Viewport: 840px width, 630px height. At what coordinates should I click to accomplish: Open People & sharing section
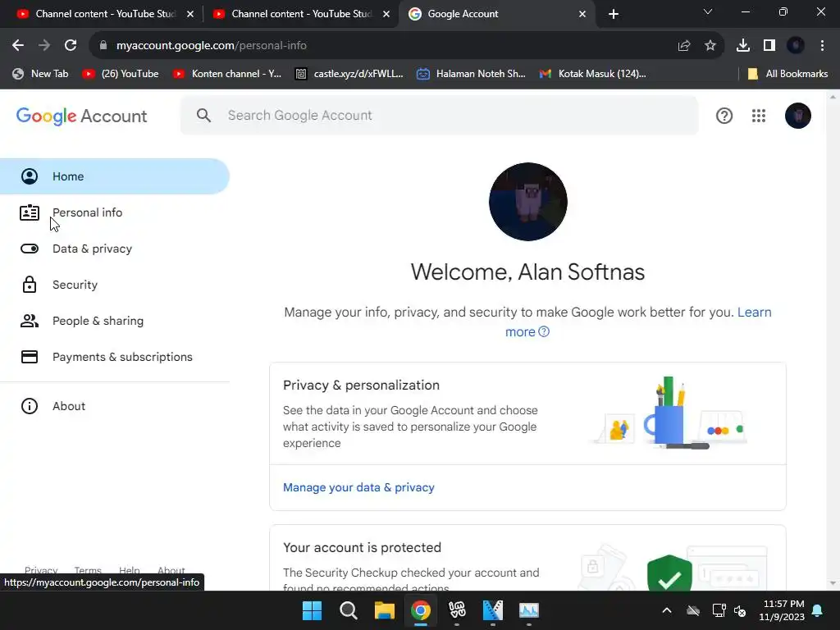115,321
